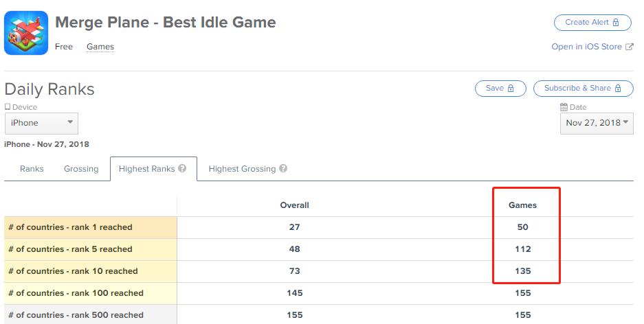Image resolution: width=644 pixels, height=324 pixels.
Task: Click the lock icon on Subscribe & Share
Action: coord(619,89)
